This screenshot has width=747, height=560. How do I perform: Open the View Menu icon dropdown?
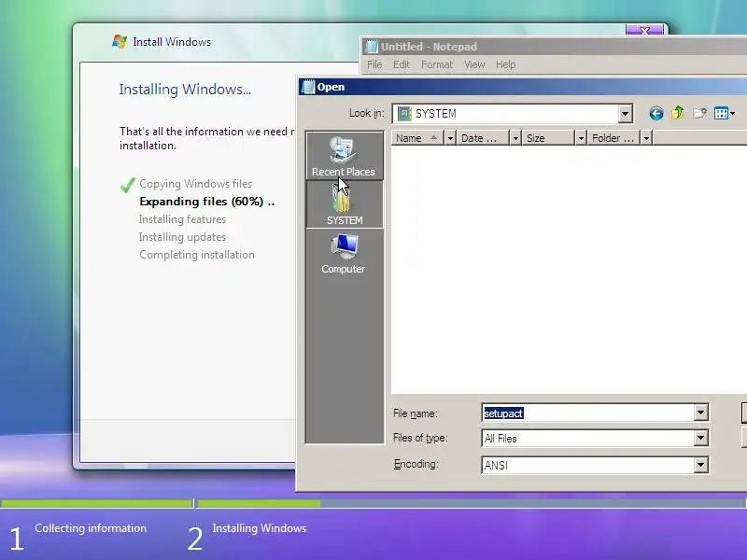point(725,113)
